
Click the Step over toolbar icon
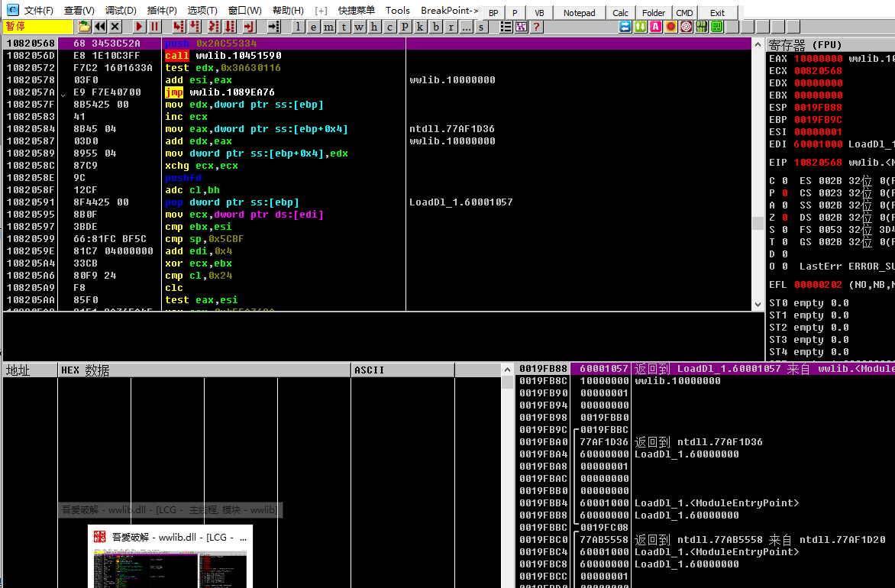[195, 26]
